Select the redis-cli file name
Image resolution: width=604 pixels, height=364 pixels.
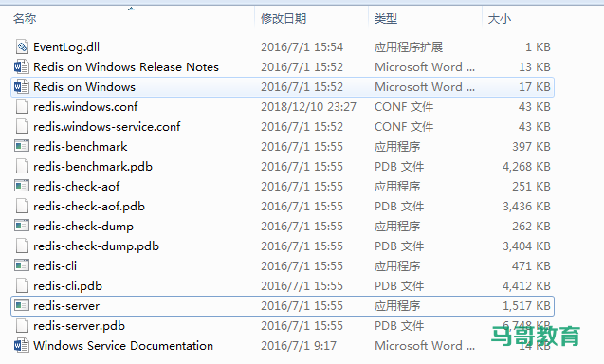55,266
